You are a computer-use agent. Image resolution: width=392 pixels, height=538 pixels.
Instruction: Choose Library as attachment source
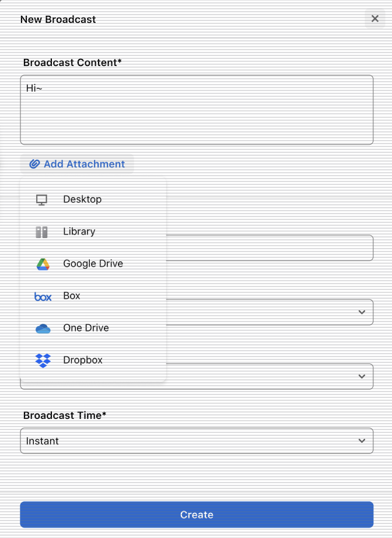tap(93, 232)
